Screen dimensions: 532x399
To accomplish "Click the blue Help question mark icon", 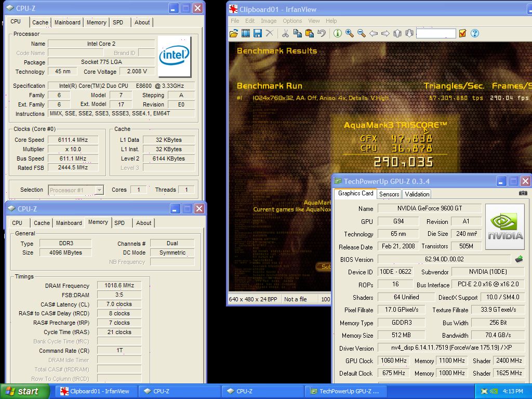I will coord(475,33).
